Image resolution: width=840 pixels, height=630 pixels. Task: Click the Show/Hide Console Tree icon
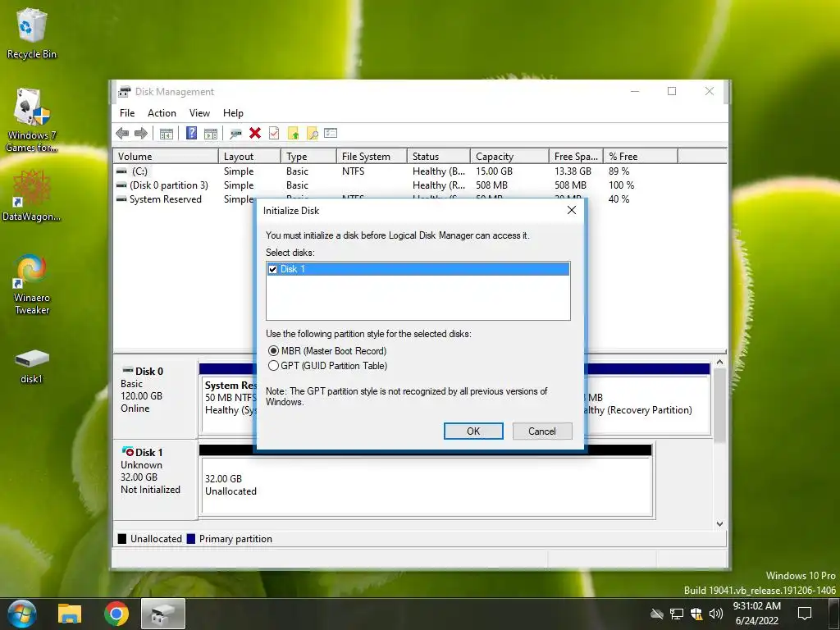166,134
